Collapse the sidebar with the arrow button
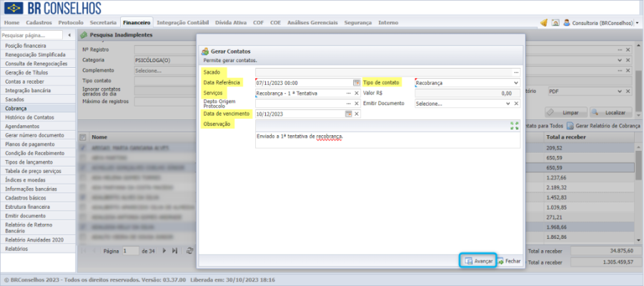 click(69, 35)
